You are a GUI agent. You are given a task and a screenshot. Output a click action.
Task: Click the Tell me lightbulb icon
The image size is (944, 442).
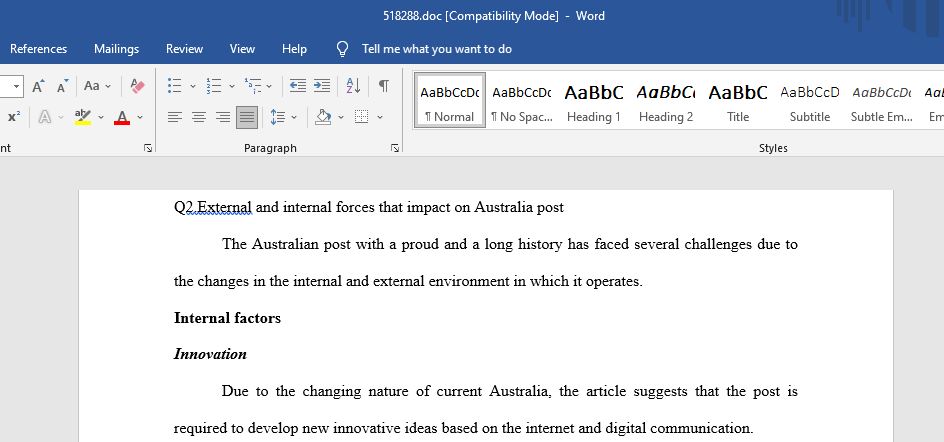pos(342,49)
